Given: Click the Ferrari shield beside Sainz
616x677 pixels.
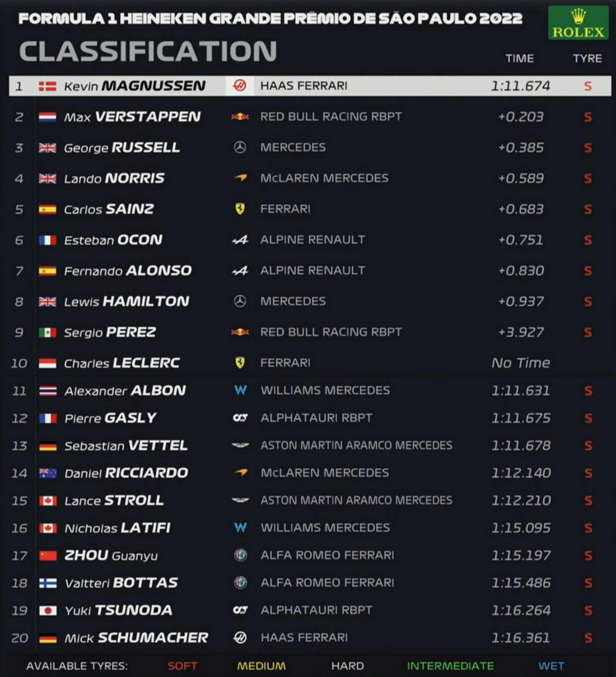Looking at the screenshot, I should point(240,209).
